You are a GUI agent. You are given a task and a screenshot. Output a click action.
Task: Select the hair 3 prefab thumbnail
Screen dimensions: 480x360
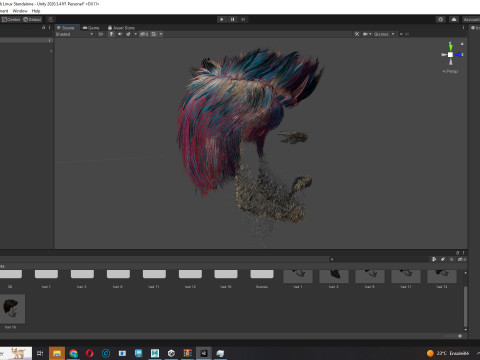click(x=334, y=277)
